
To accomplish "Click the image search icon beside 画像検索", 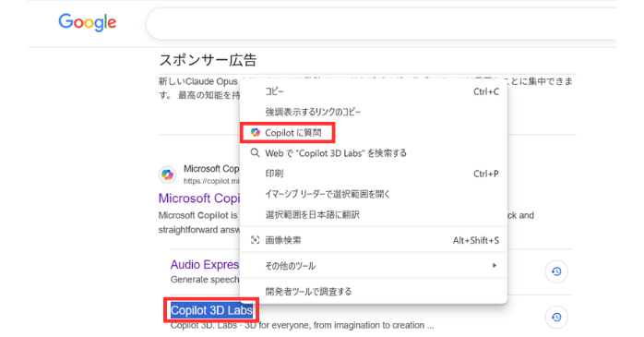I will [255, 240].
